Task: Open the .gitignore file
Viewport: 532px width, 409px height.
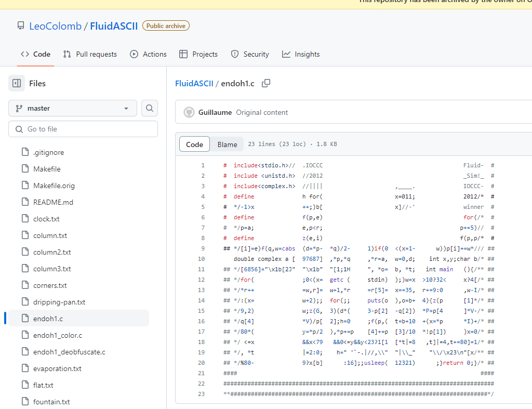Action: click(x=48, y=152)
